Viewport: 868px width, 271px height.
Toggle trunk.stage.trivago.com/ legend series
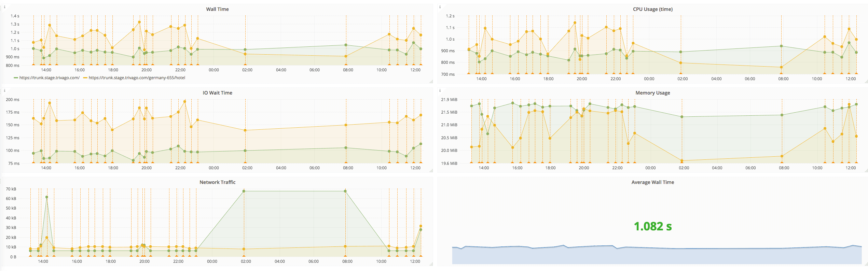pyautogui.click(x=50, y=78)
